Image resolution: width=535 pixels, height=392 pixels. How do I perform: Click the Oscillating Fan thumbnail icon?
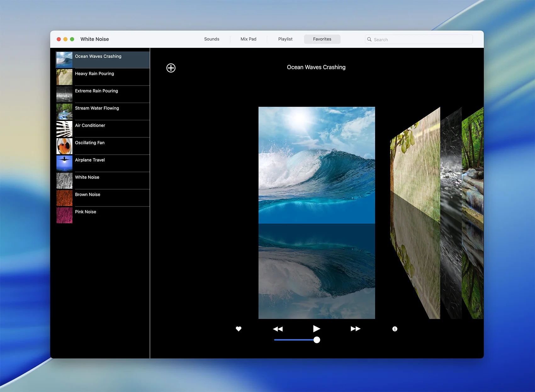(x=64, y=146)
